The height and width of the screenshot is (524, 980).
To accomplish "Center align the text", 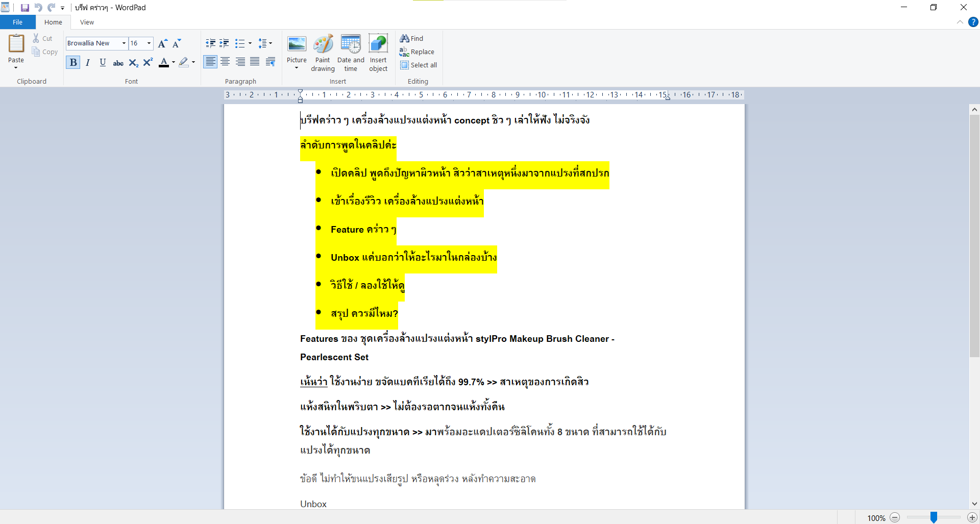I will 225,62.
